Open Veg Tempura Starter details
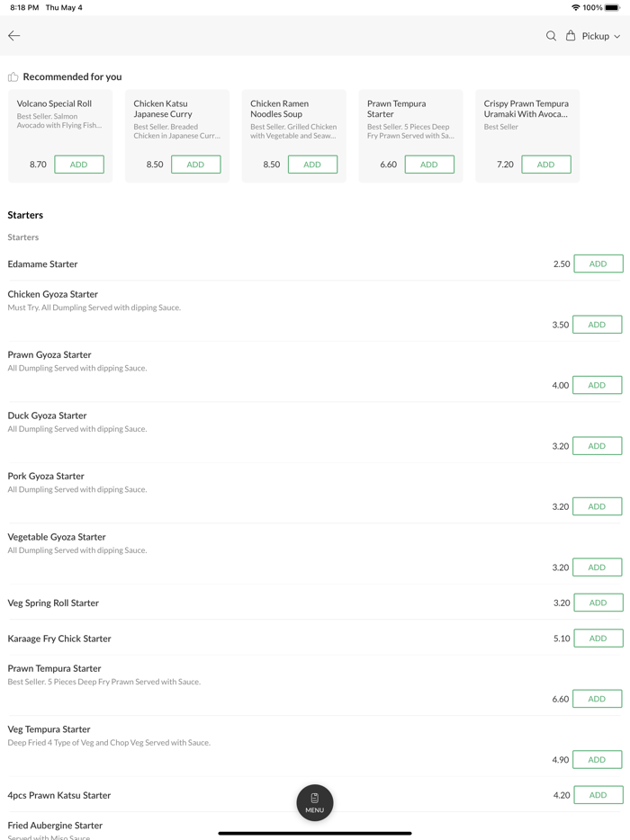The image size is (630, 840). pos(49,729)
